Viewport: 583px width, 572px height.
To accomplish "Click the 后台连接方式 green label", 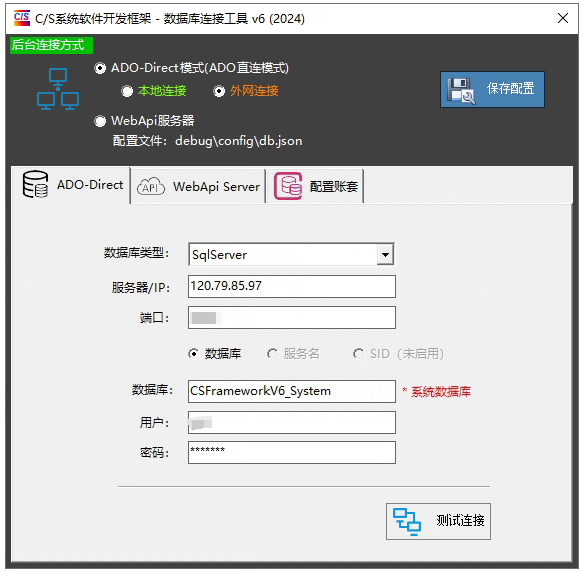I will click(x=51, y=45).
